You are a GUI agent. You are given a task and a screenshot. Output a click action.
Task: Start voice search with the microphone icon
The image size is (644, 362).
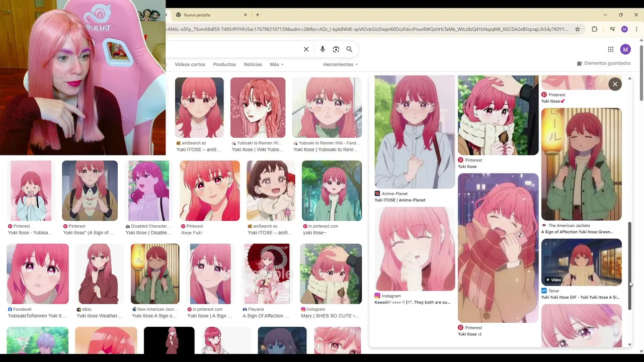click(323, 49)
